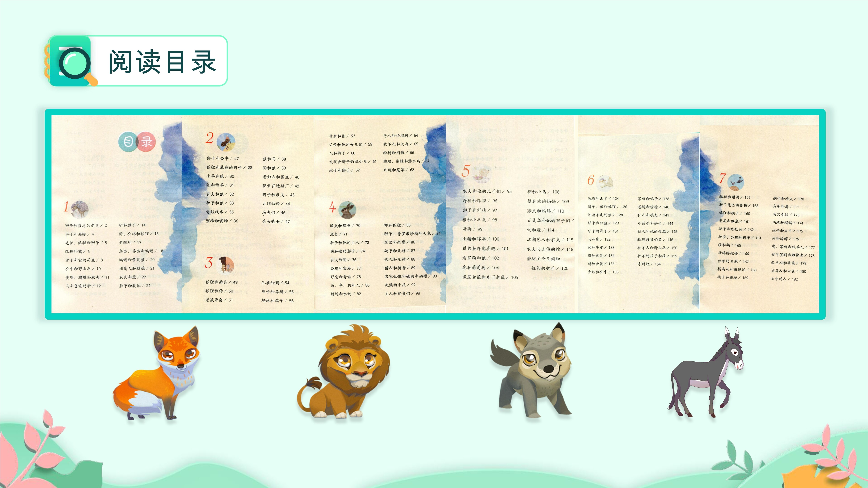Click entry 洗澡的小孩 / 92
Screen dimensions: 868x488
[x=400, y=285]
